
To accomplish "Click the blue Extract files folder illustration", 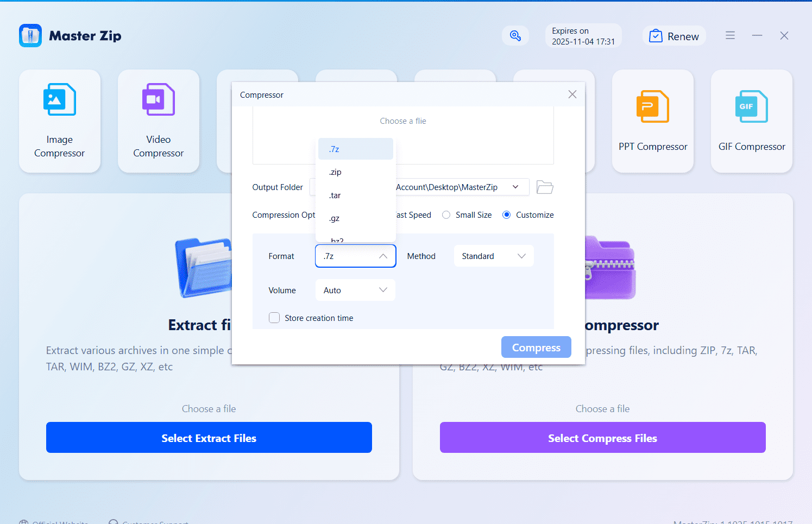I will tap(204, 267).
